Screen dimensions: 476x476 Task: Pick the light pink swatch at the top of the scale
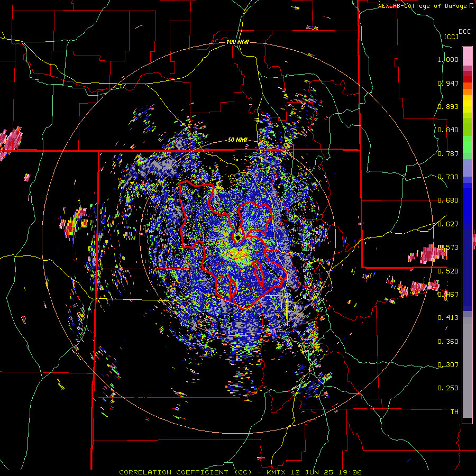(x=467, y=56)
